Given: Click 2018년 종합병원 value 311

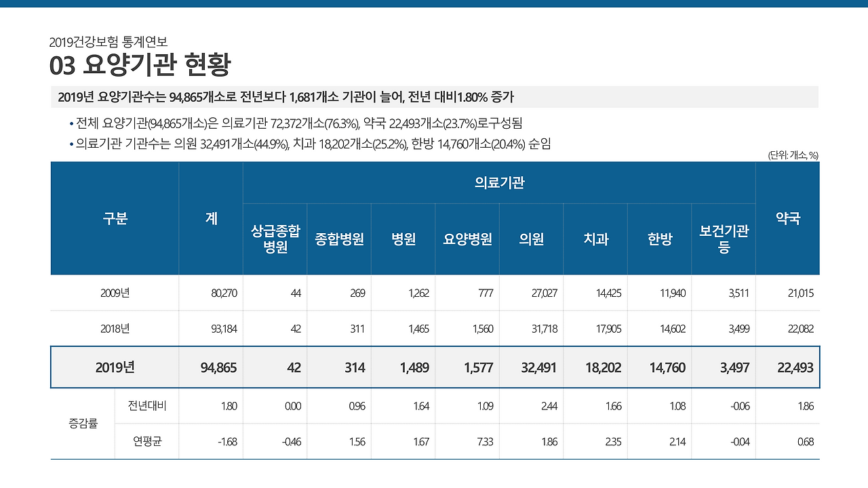Looking at the screenshot, I should pos(357,329).
